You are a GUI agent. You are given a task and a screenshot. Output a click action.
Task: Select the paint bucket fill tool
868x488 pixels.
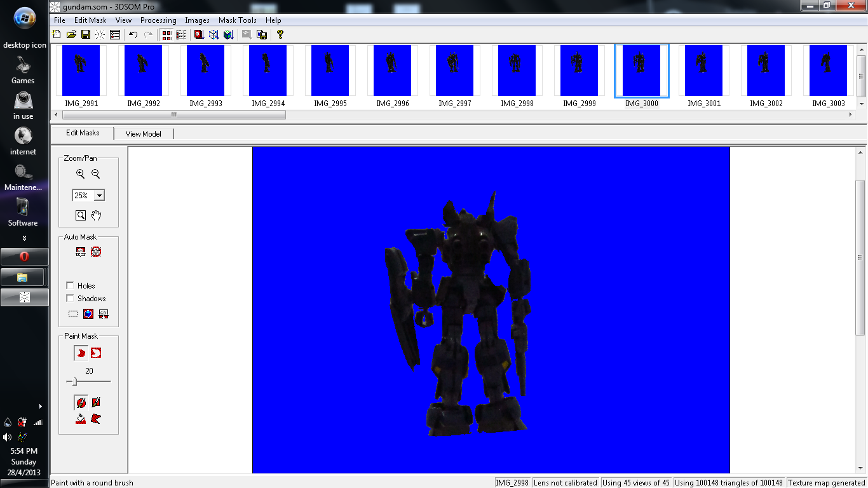click(81, 419)
